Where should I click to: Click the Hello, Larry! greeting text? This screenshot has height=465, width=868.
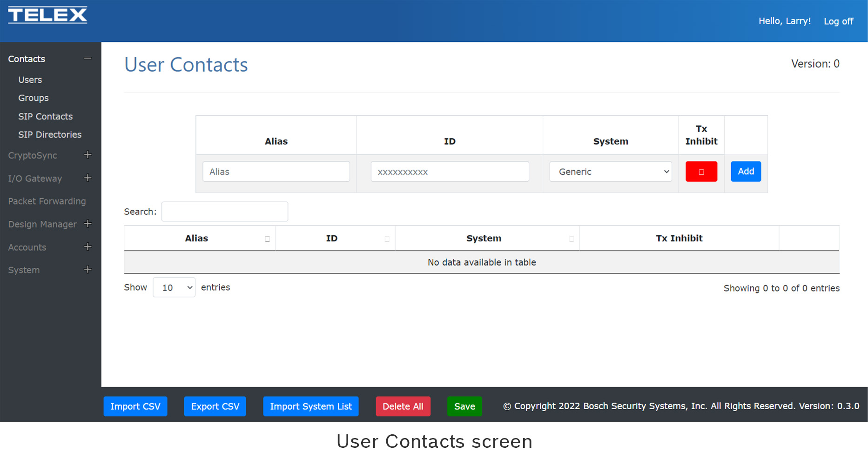[x=785, y=21]
